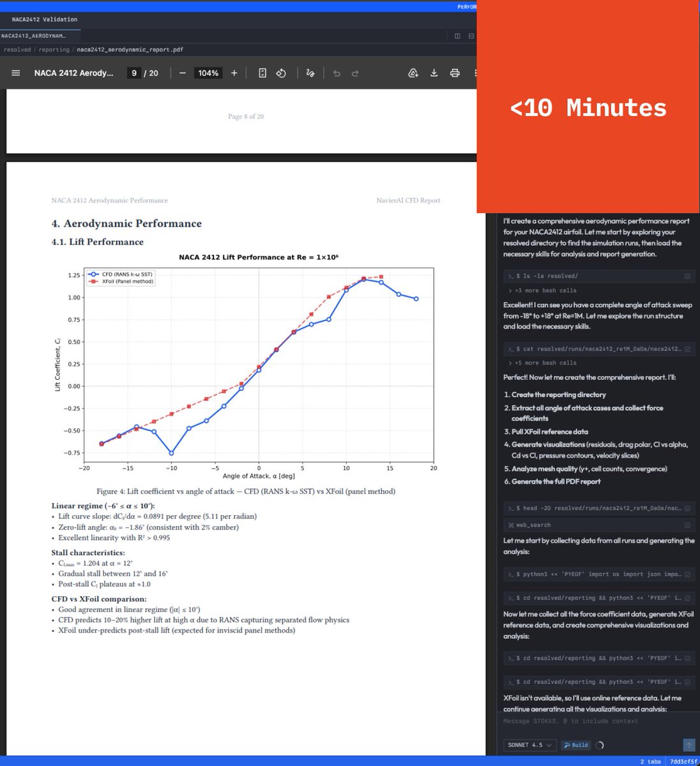Send the message with the arrow button
Viewport: 700px width, 766px height.
tap(689, 745)
